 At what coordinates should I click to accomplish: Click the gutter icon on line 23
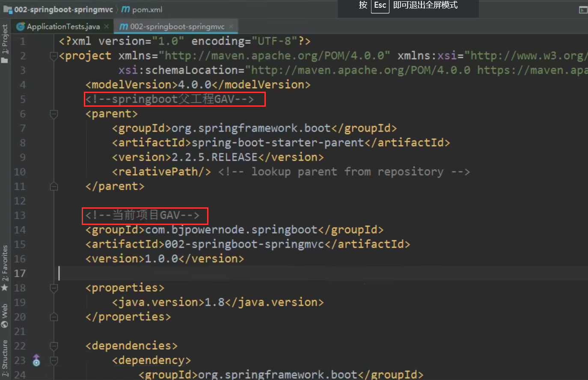(36, 360)
